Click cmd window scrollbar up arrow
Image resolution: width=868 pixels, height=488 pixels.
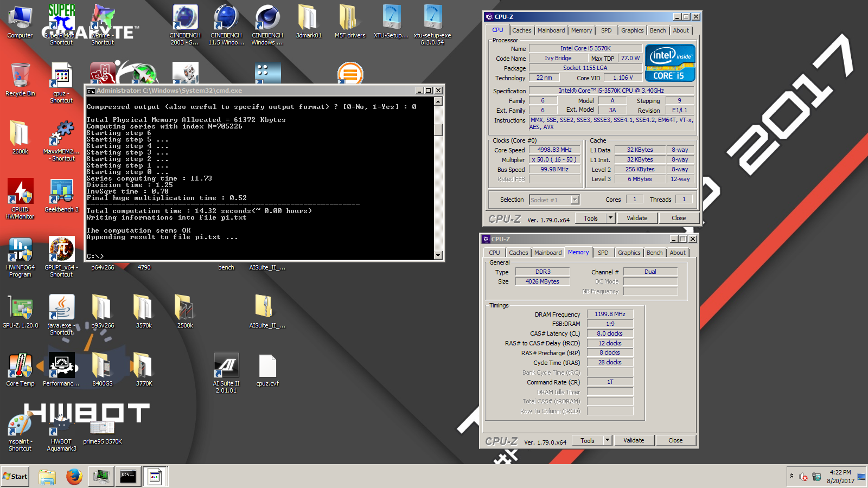point(438,101)
